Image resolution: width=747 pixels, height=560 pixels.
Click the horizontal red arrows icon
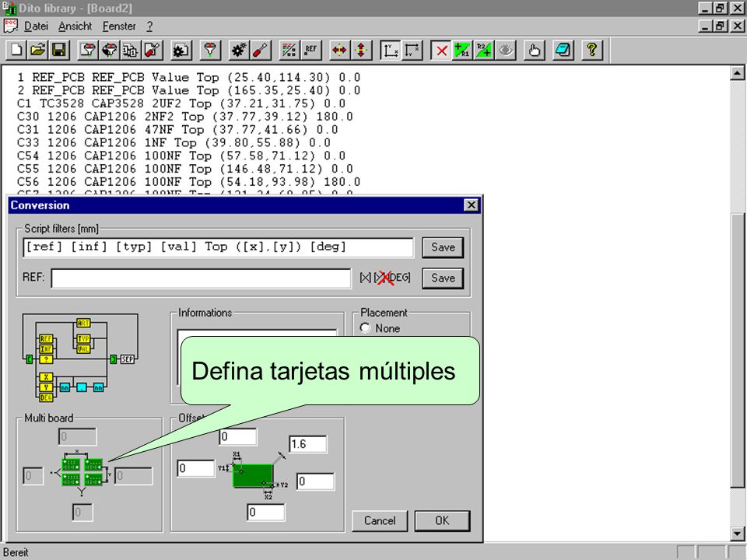(x=340, y=50)
